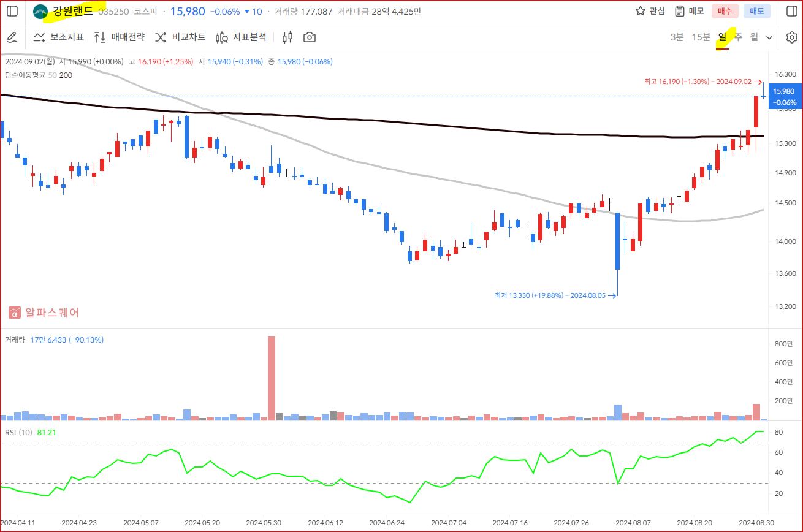803x532 pixels.
Task: Select the 월 monthly interval tab
Action: [754, 37]
